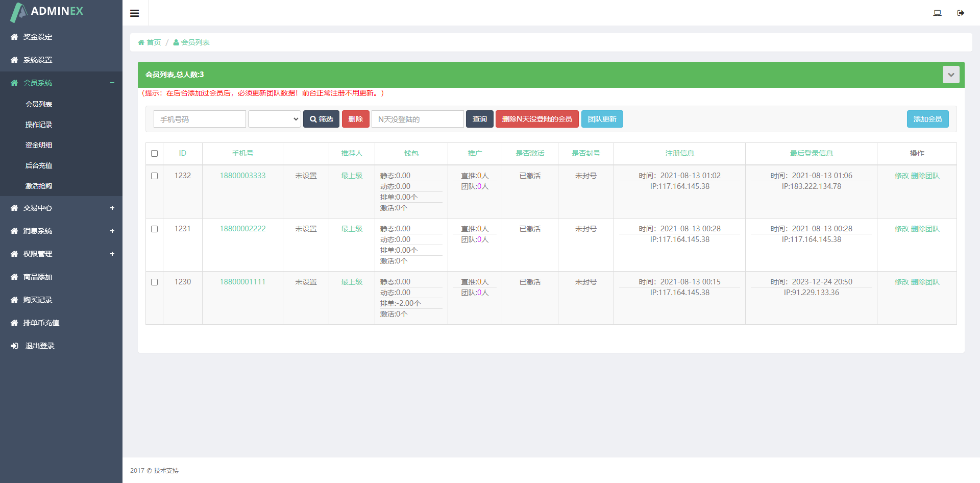
Task: Open phone number 18800001111 link
Action: click(x=242, y=282)
